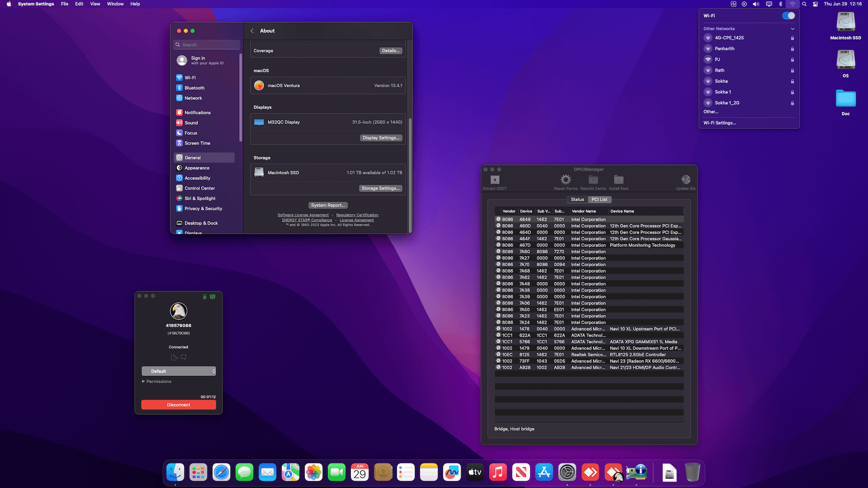The height and width of the screenshot is (488, 868).
Task: Open Software License Agreement link
Action: 303,215
